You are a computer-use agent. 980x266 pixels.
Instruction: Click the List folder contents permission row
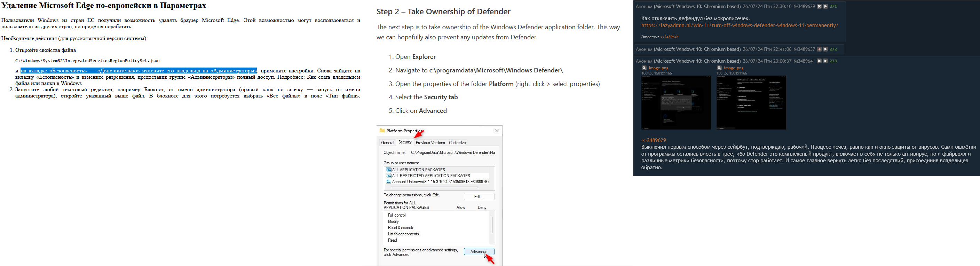pos(436,234)
